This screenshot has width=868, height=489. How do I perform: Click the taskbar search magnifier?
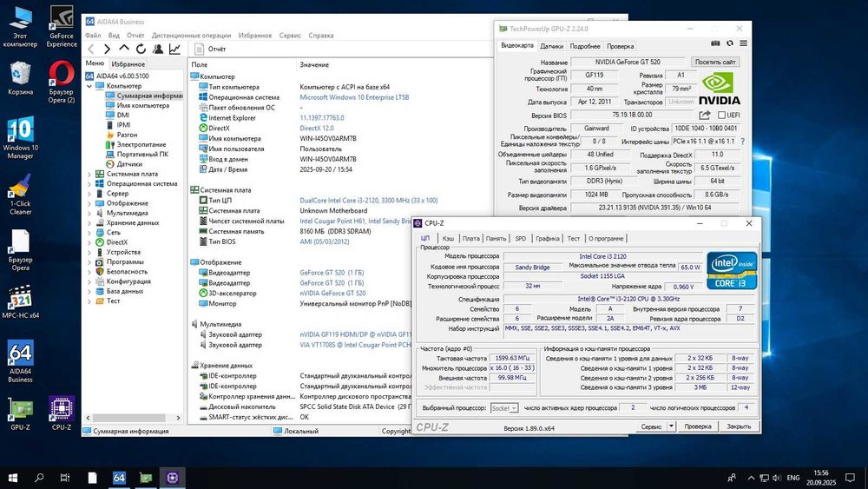pyautogui.click(x=39, y=478)
